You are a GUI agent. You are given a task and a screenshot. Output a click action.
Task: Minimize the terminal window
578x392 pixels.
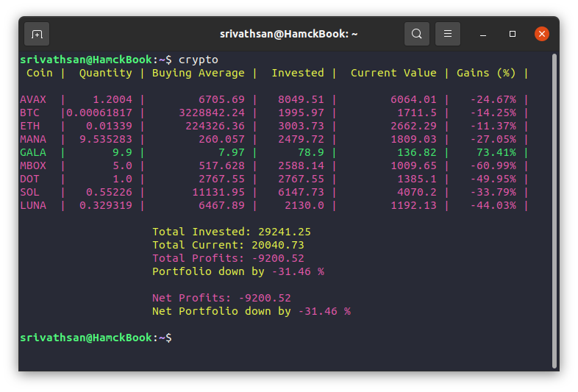click(483, 35)
